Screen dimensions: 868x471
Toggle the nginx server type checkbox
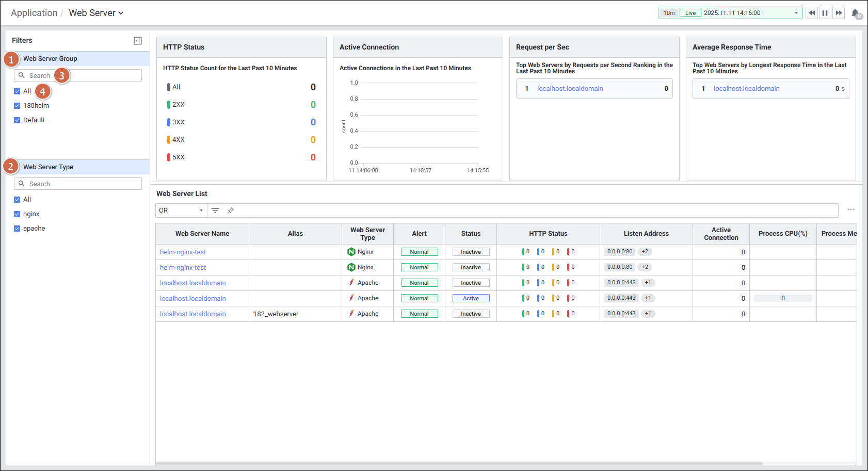click(17, 214)
